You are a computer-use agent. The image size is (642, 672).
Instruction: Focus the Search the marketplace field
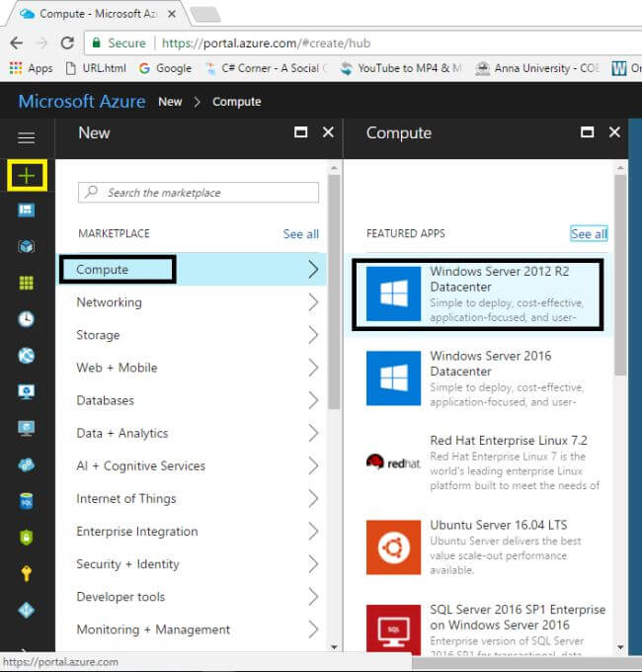tap(199, 193)
